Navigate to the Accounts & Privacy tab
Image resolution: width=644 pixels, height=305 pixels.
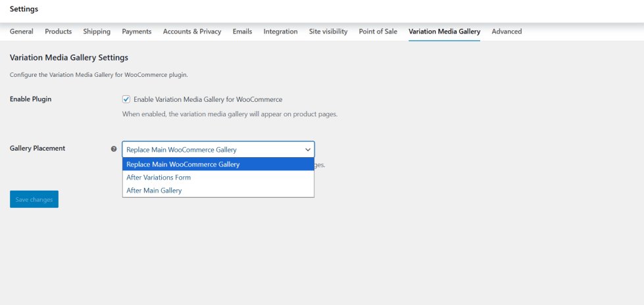tap(192, 32)
